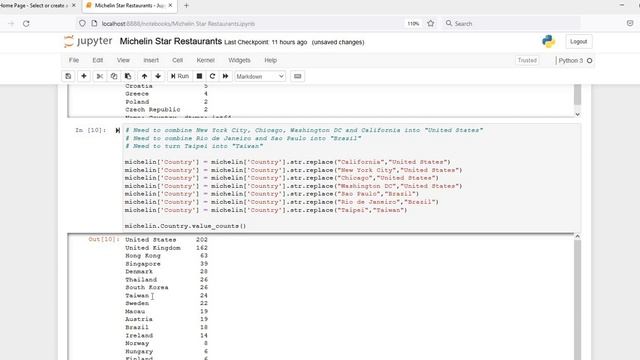Open the Kernel menu
The image size is (640, 360).
(x=205, y=60)
